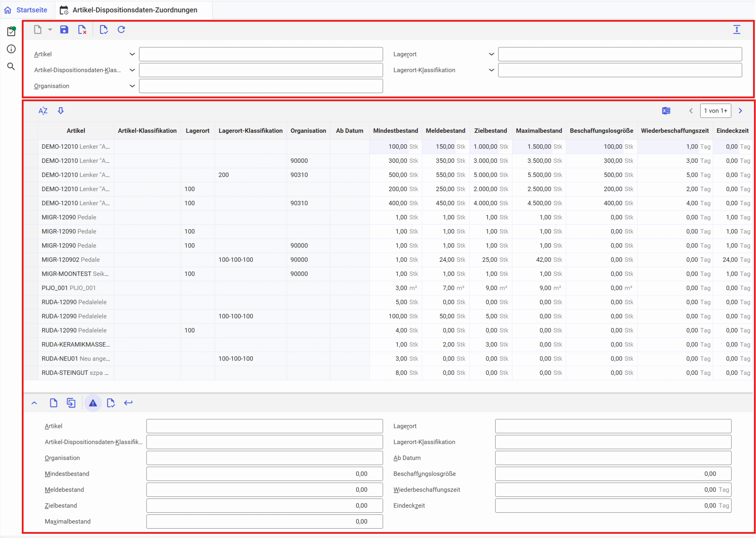This screenshot has width=756, height=538.
Task: Select the RUDA-KERAMIKMASSE row
Action: 388,344
